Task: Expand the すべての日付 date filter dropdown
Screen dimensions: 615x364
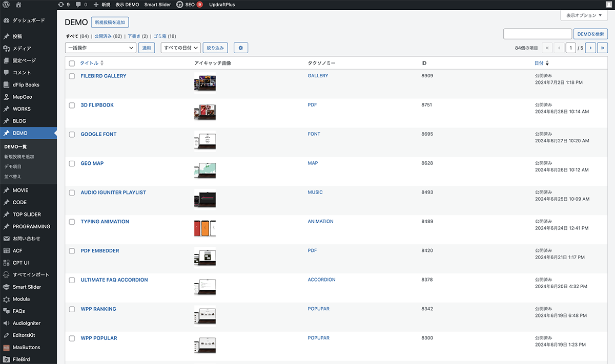Action: (181, 48)
